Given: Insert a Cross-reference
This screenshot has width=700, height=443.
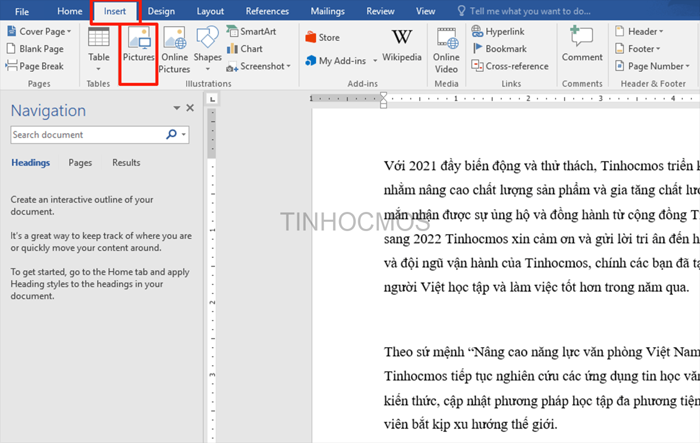Looking at the screenshot, I should tap(510, 66).
